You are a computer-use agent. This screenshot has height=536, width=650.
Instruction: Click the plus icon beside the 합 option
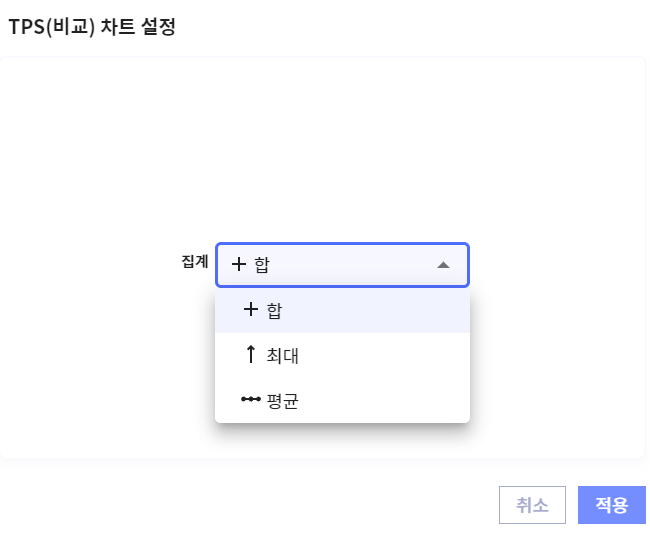(x=251, y=310)
